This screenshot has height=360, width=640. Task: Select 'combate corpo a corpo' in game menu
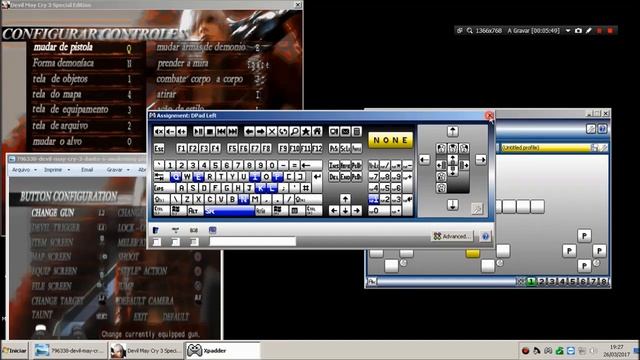click(x=200, y=79)
